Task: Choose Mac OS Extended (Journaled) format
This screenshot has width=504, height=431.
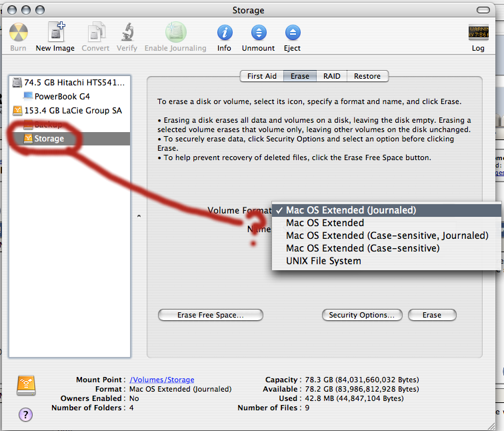Action: 387,210
